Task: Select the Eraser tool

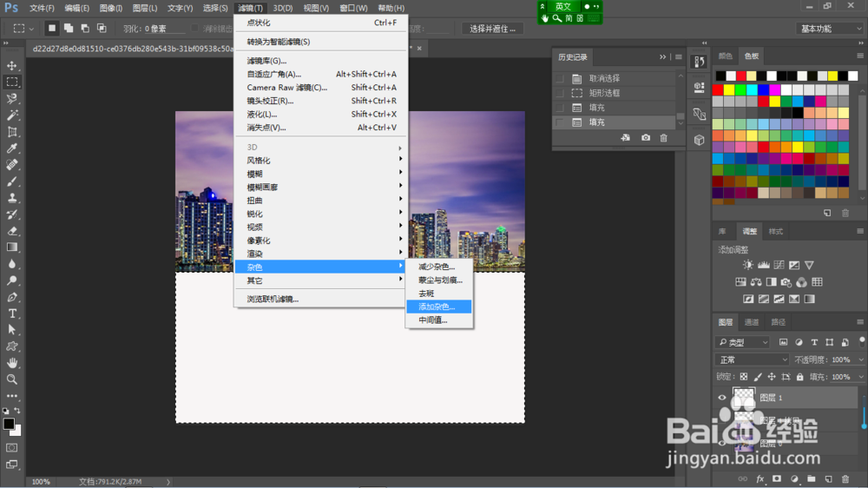Action: 11,231
